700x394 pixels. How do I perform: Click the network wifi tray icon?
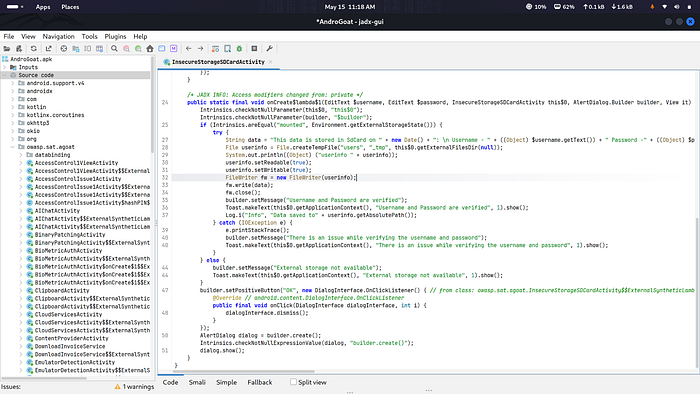click(664, 7)
